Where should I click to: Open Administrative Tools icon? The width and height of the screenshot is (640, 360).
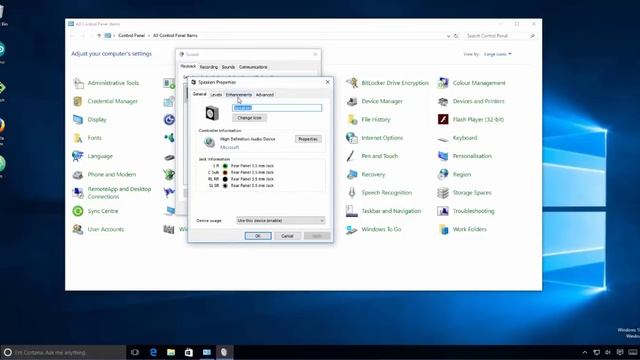78,83
